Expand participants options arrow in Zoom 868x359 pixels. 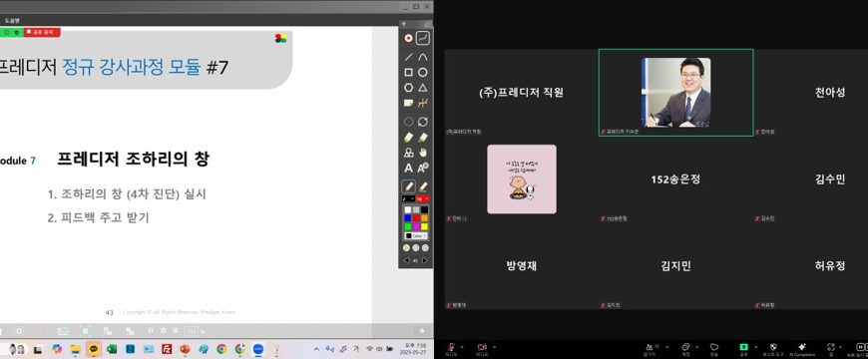[666, 347]
